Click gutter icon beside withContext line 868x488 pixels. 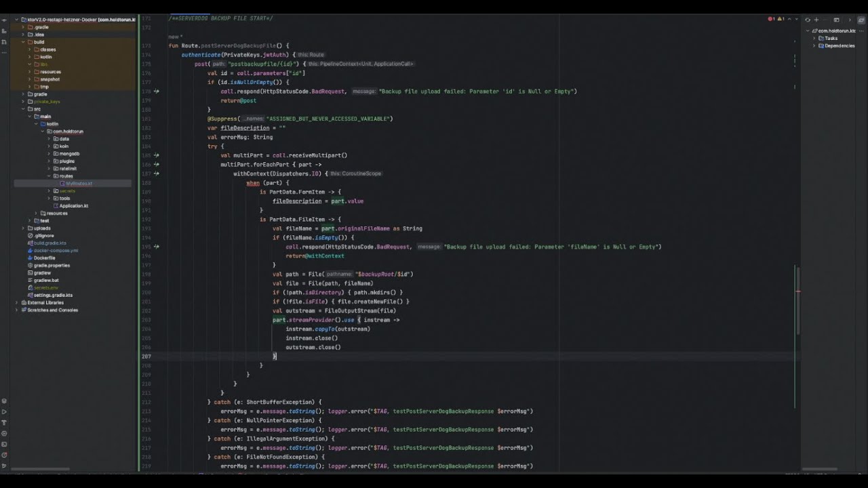pos(157,174)
